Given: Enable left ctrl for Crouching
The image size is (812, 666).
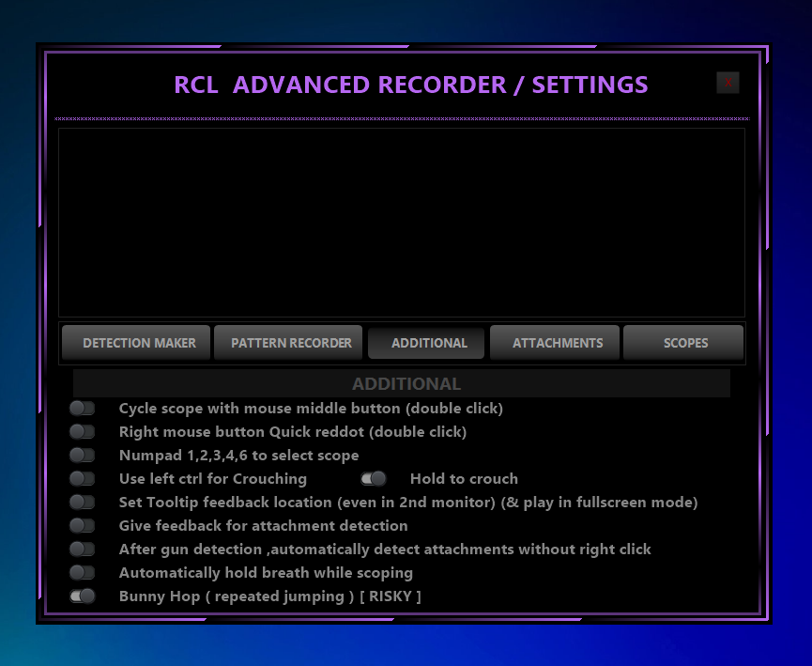Looking at the screenshot, I should pyautogui.click(x=83, y=478).
